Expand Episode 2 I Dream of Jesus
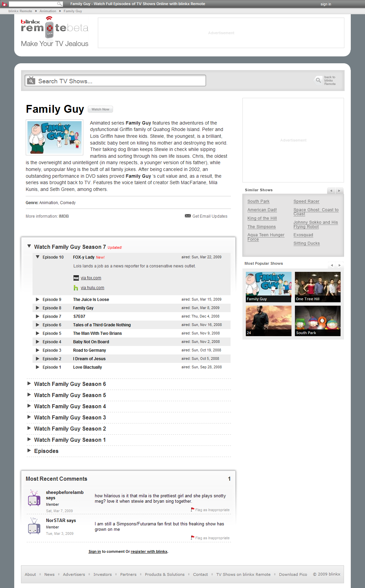This screenshot has width=365, height=588. pyautogui.click(x=38, y=358)
